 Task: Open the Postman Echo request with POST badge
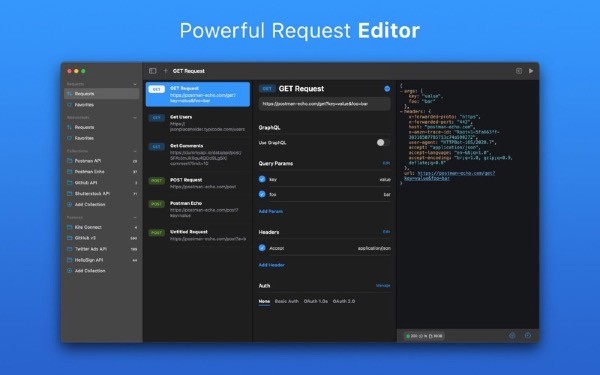tap(198, 209)
